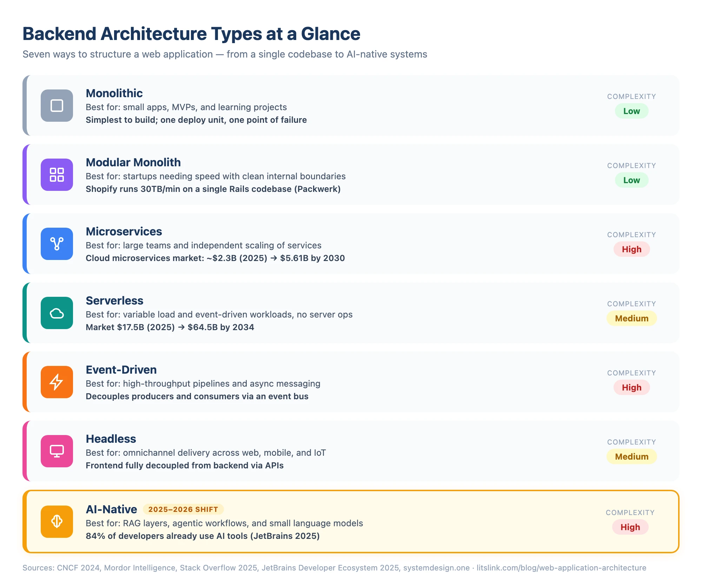Click text Decouples producers and consumers
The image size is (702, 588).
[197, 396]
